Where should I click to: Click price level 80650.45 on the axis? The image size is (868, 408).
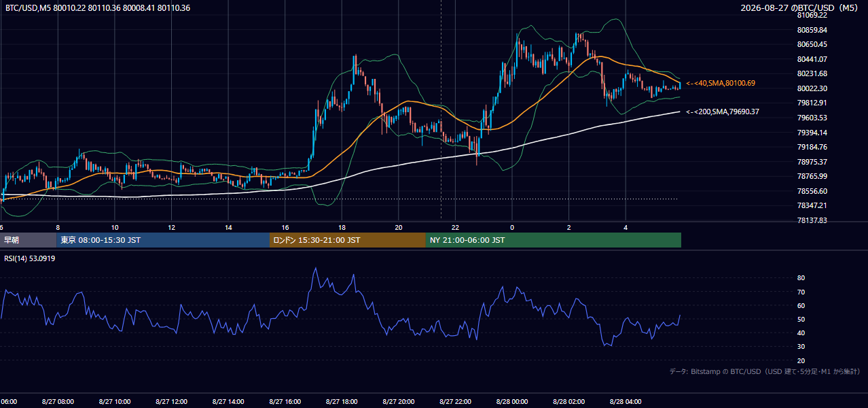[812, 44]
